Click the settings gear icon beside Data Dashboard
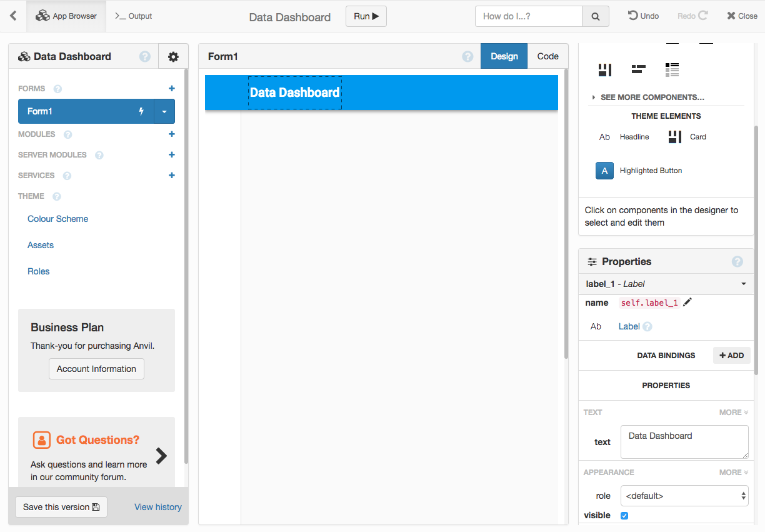This screenshot has height=532, width=765. [173, 57]
